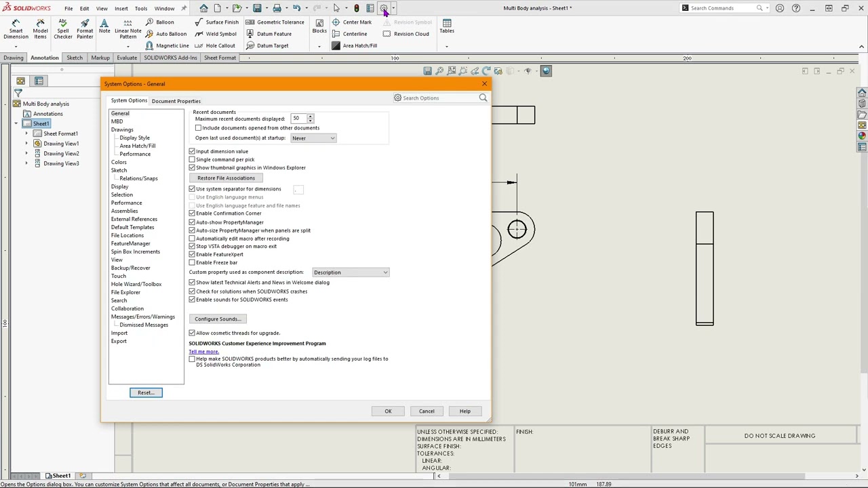
Task: Click the Configure Sounds button
Action: pyautogui.click(x=217, y=319)
